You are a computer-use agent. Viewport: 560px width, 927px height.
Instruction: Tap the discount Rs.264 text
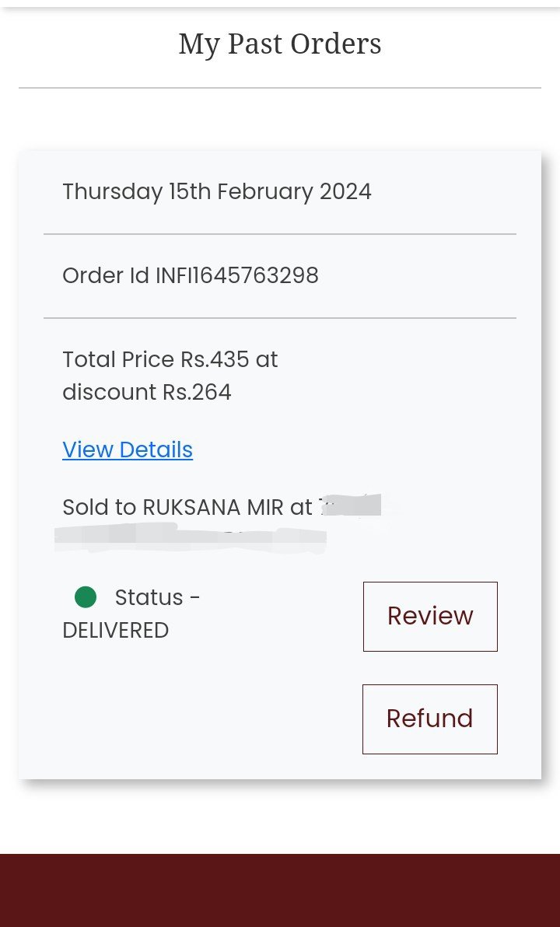[147, 392]
